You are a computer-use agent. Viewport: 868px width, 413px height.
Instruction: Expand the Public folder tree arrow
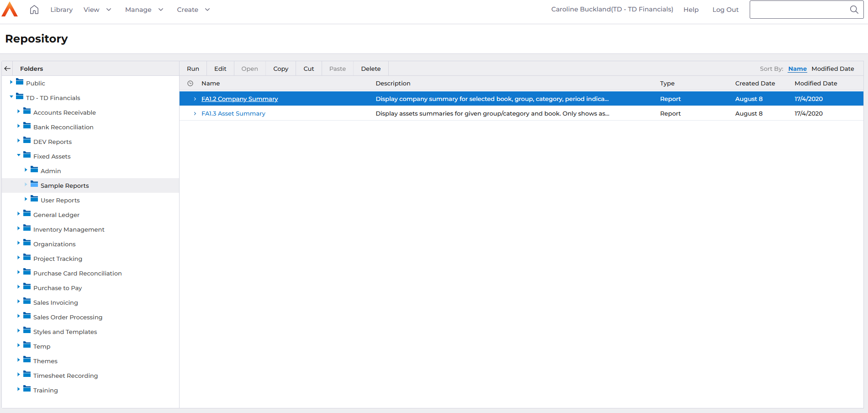tap(11, 82)
